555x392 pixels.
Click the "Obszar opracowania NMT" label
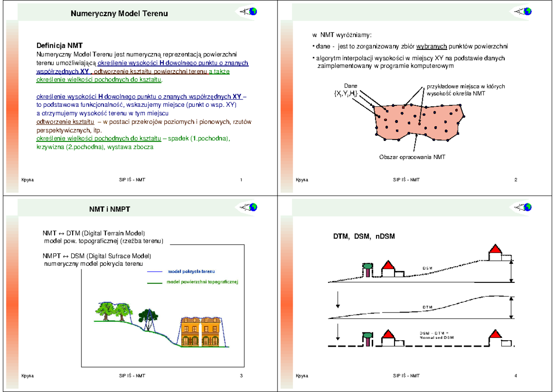(x=412, y=158)
